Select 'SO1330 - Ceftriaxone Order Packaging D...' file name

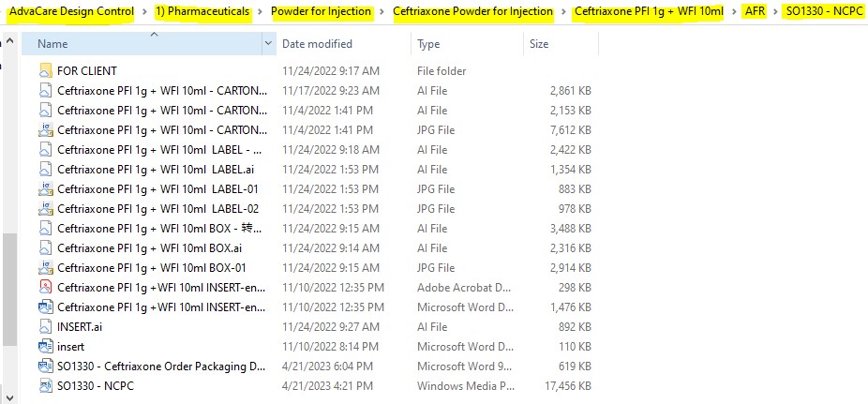(161, 367)
